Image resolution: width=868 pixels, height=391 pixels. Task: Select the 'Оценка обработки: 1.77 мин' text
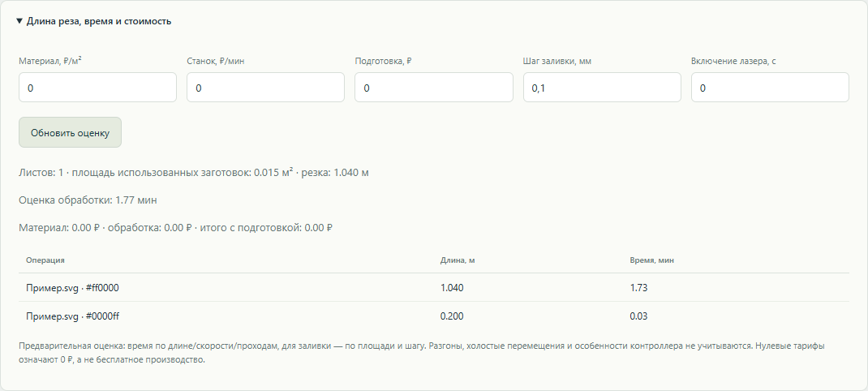point(88,200)
